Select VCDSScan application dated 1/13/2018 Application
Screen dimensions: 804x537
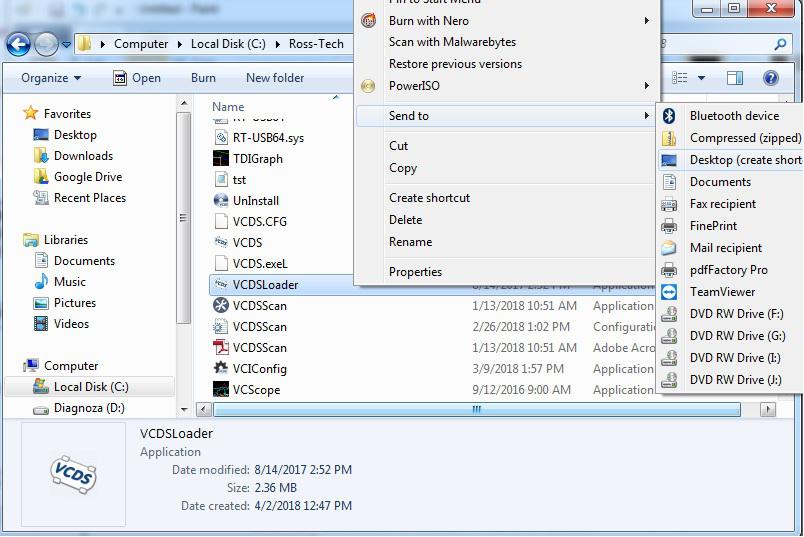[220, 306]
